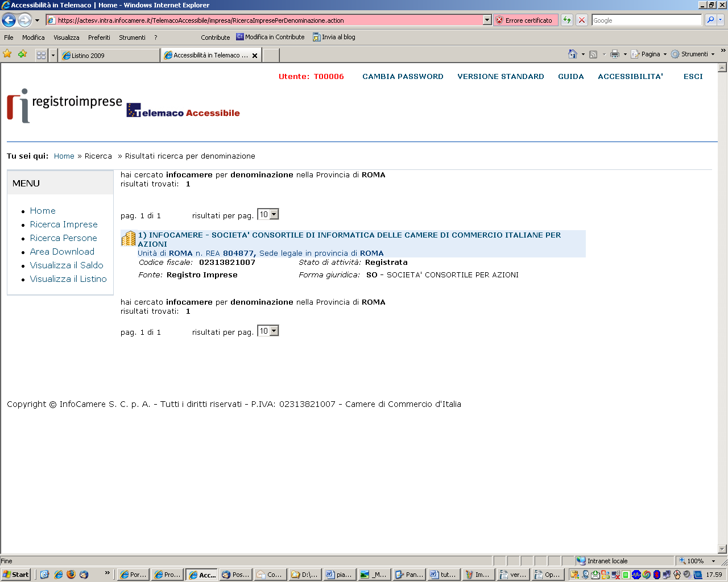Open search provider options dropdown
This screenshot has width=728, height=582.
point(721,20)
